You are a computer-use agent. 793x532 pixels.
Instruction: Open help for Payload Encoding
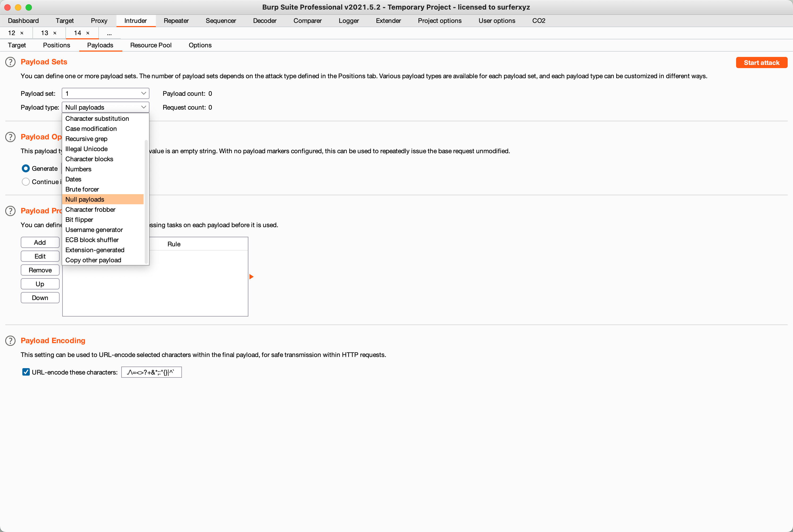tap(11, 341)
